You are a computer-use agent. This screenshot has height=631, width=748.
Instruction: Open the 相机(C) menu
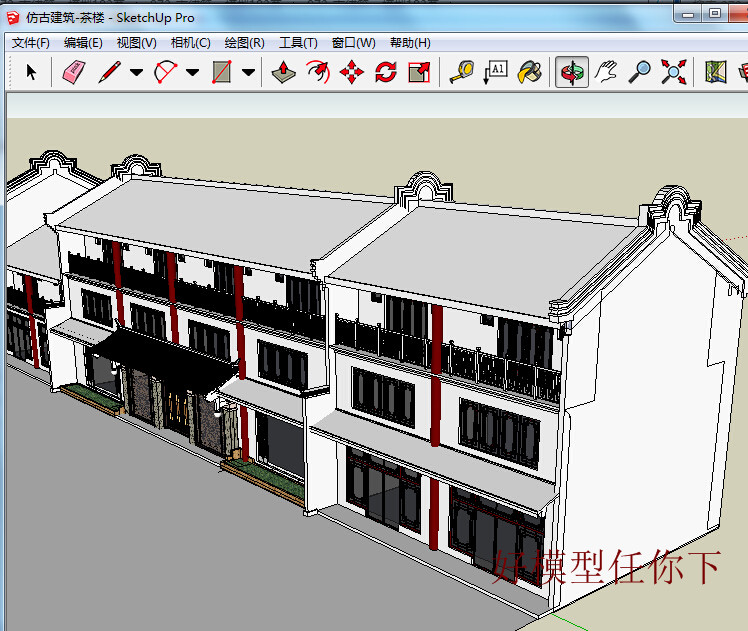[190, 43]
